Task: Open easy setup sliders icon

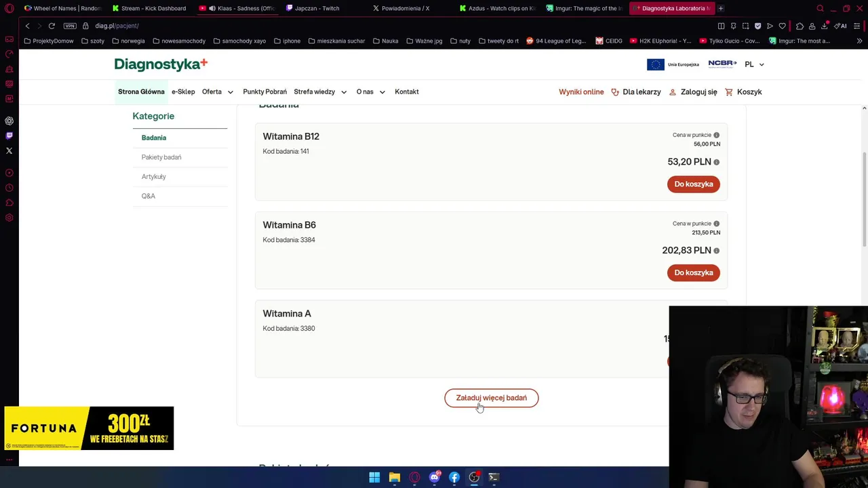Action: [x=858, y=26]
